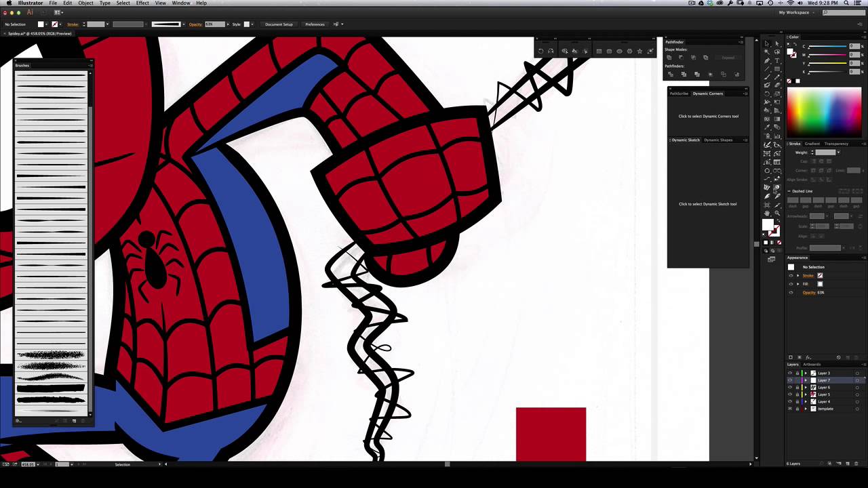The image size is (868, 488).
Task: Click the Divide pathfinder icon
Action: click(x=671, y=74)
